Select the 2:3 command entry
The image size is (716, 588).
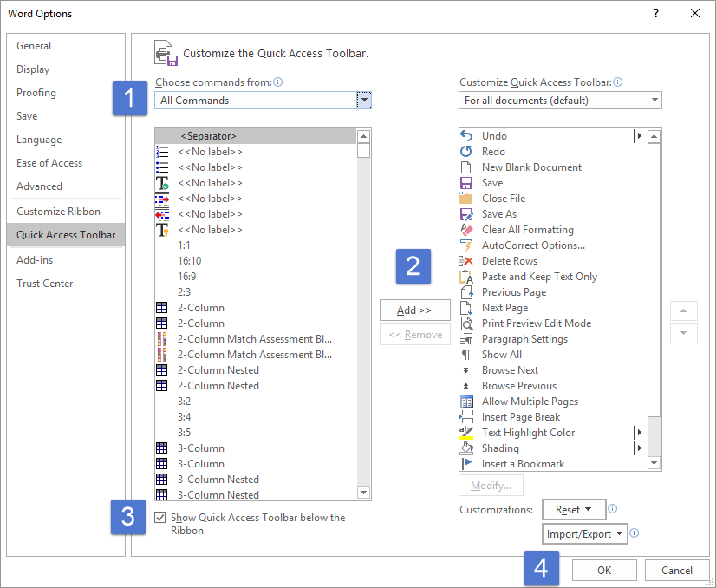point(256,292)
